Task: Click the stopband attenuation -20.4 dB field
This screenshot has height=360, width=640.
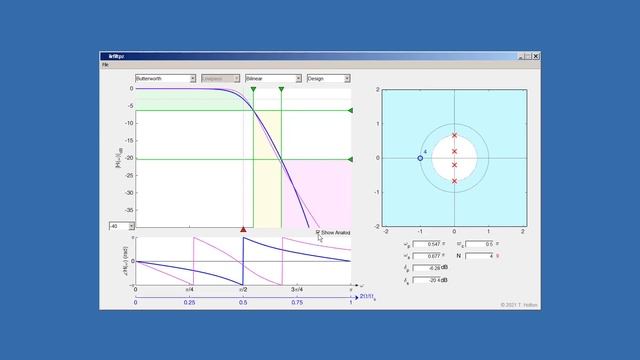Action: 427,280
